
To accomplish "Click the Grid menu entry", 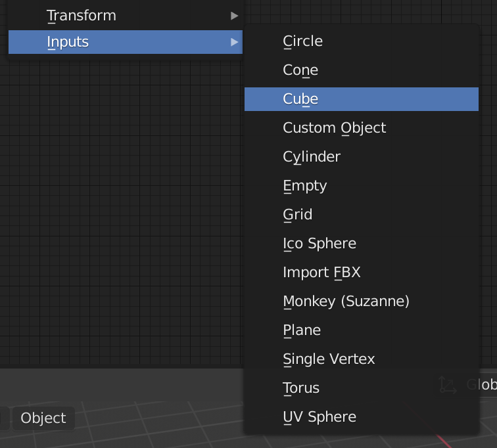I will pos(297,215).
